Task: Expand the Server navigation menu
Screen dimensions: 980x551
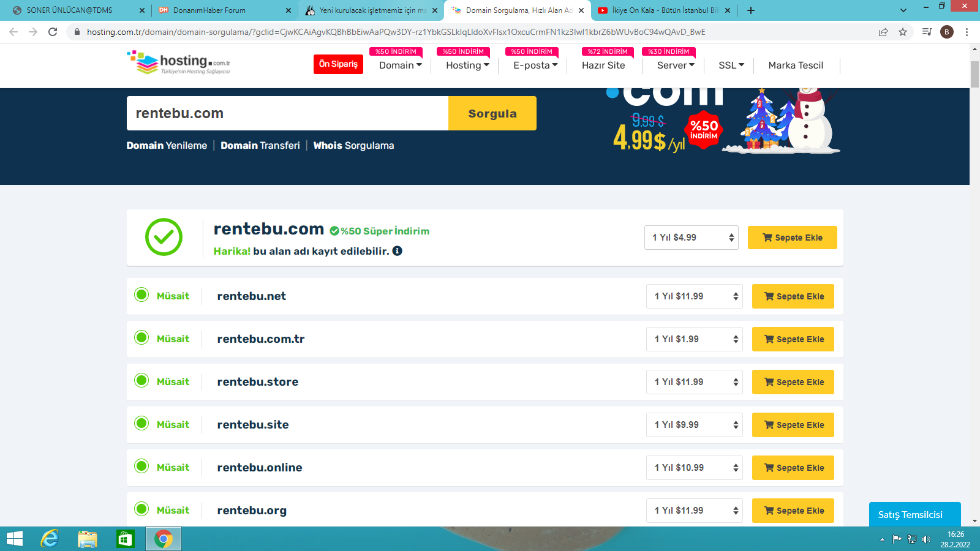Action: point(676,66)
